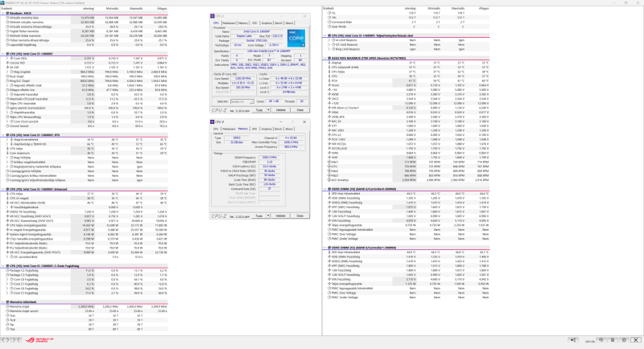Expand the Core VIDs row
Image resolution: width=644 pixels, height=349 pixels.
(7, 59)
